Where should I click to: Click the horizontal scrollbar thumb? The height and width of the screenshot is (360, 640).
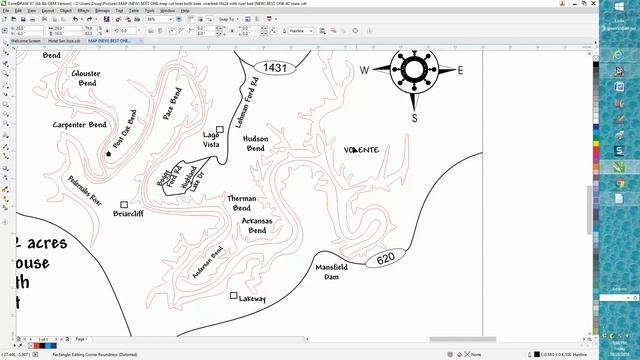[x=463, y=339]
